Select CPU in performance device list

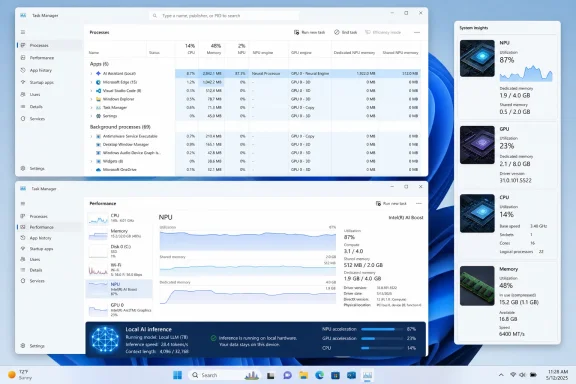coord(119,218)
